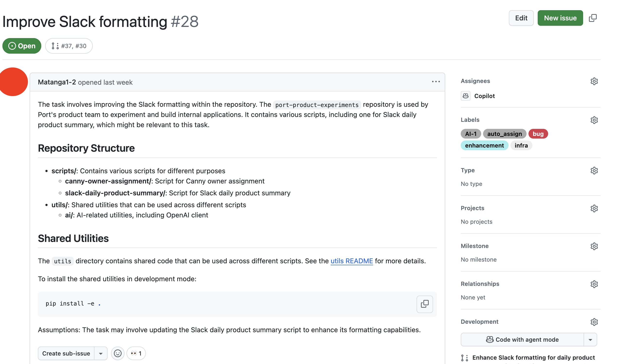Expand Code with agent mode dropdown arrow
Viewport: 620px width, 364px height.
tap(590, 340)
